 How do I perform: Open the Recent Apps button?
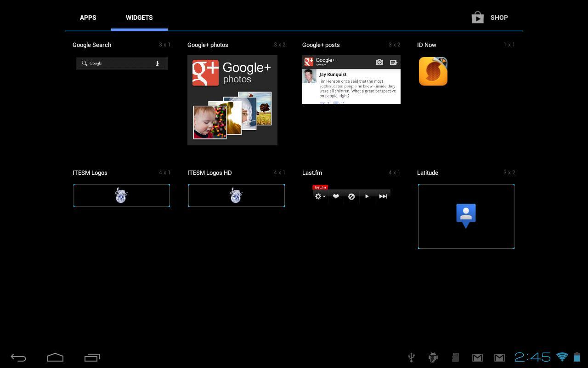coord(92,357)
